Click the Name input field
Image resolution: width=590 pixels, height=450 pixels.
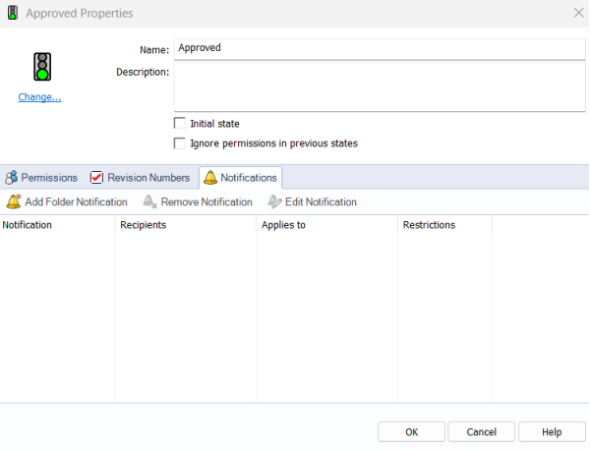pyautogui.click(x=379, y=49)
